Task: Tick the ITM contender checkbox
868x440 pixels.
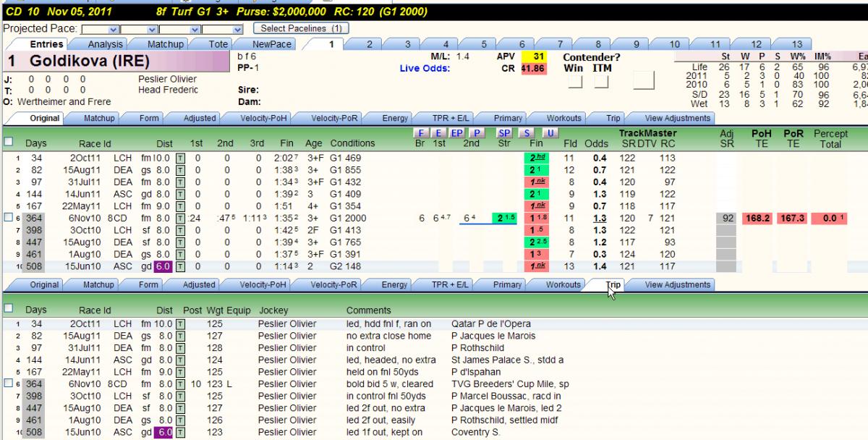Action: pos(601,82)
